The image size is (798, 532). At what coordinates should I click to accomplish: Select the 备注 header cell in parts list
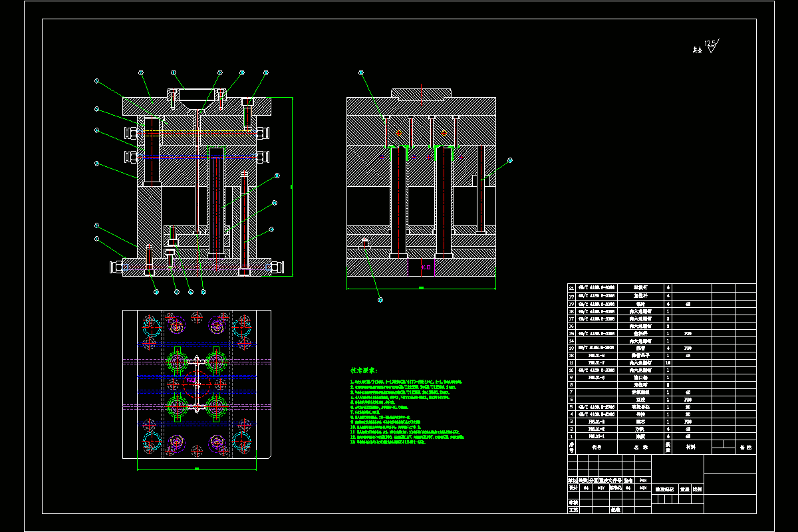tap(745, 448)
